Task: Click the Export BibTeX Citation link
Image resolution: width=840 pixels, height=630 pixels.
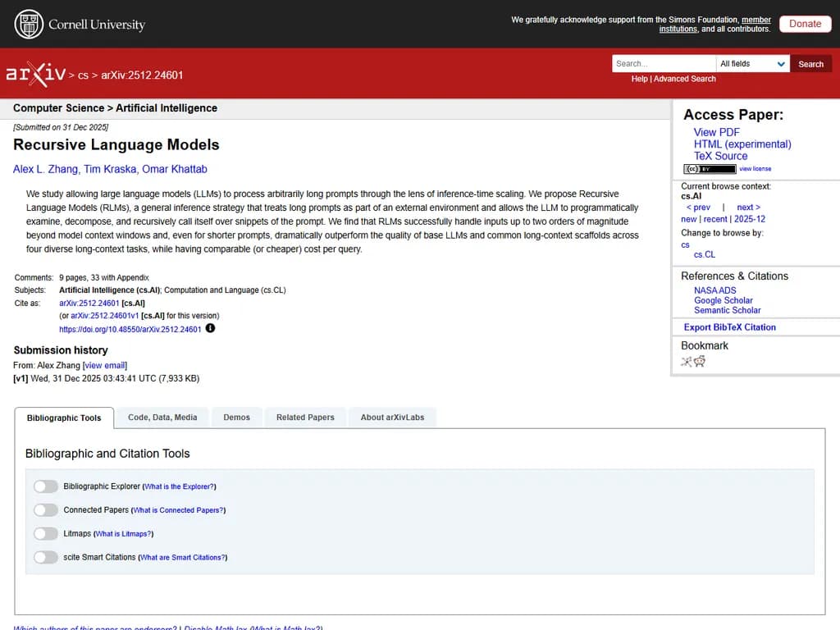Action: point(729,327)
